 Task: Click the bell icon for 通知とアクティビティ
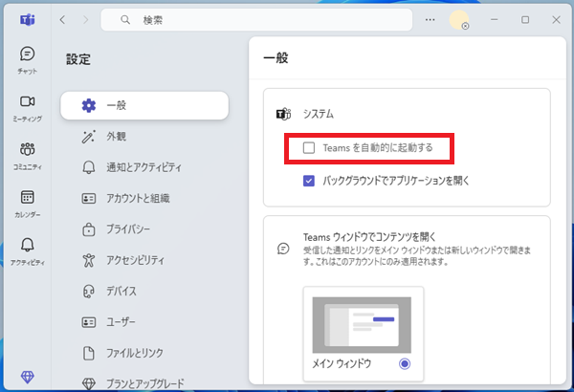pyautogui.click(x=89, y=167)
